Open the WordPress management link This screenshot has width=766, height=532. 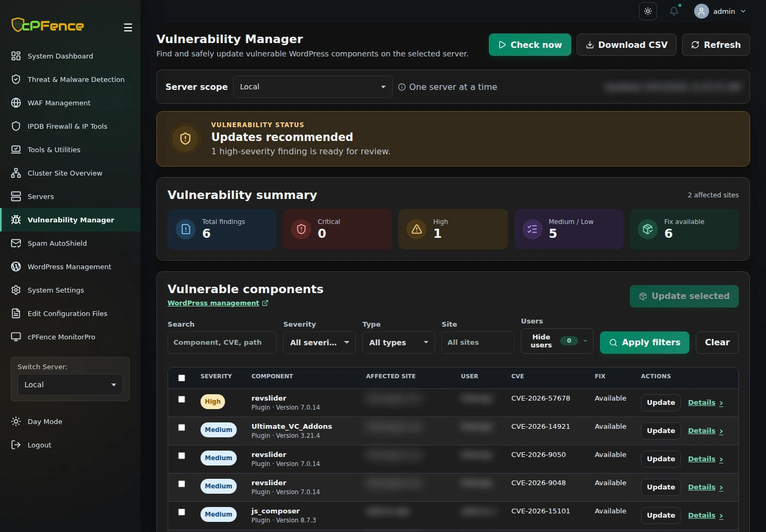click(x=213, y=303)
